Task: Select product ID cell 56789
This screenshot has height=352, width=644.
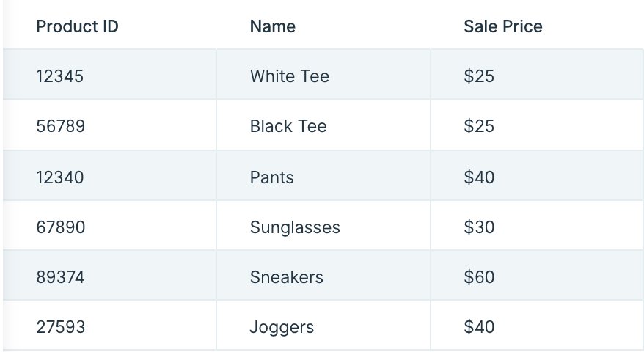Action: pos(110,125)
